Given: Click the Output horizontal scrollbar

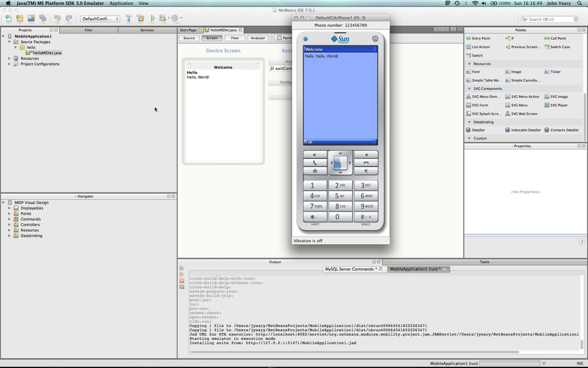Looking at the screenshot, I should coord(354,352).
